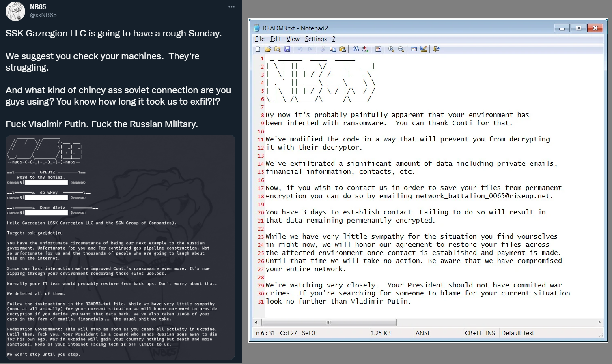Open the File menu

[x=260, y=39]
